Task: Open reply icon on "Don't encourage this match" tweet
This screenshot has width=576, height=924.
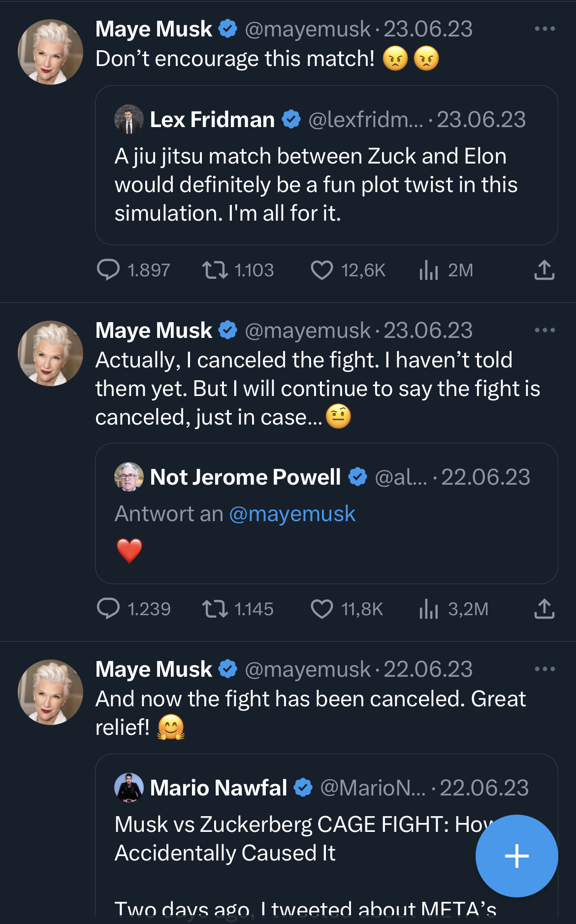Action: [x=108, y=270]
